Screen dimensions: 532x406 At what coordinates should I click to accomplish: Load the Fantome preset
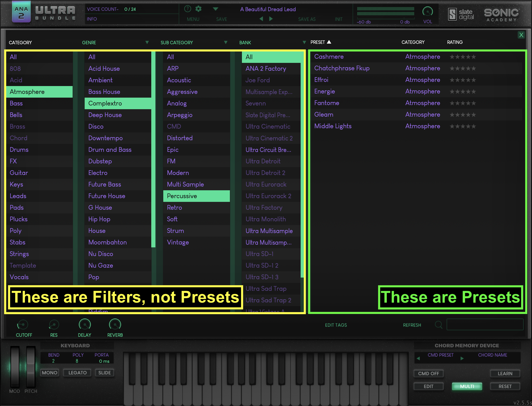[327, 103]
